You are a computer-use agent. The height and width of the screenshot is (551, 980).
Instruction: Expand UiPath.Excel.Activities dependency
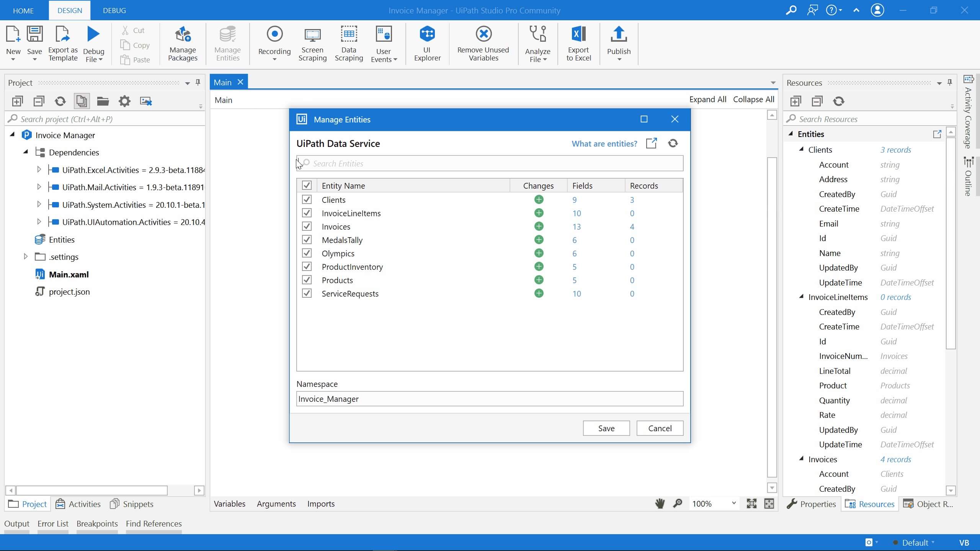[39, 169]
